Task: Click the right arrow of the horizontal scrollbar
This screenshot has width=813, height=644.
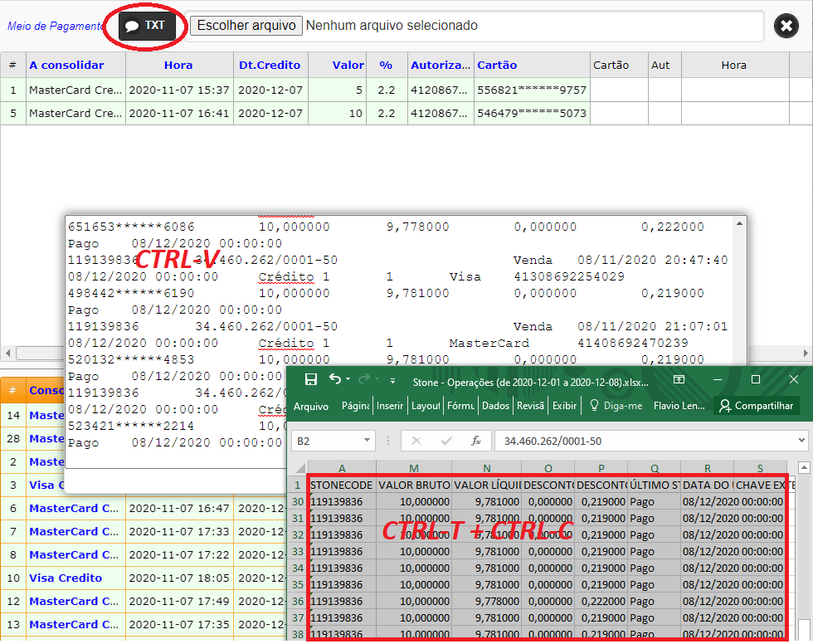Action: (x=806, y=353)
